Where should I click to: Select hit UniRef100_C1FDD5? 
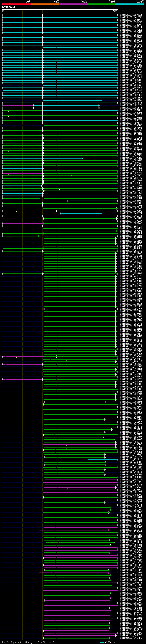pyautogui.click(x=131, y=211)
